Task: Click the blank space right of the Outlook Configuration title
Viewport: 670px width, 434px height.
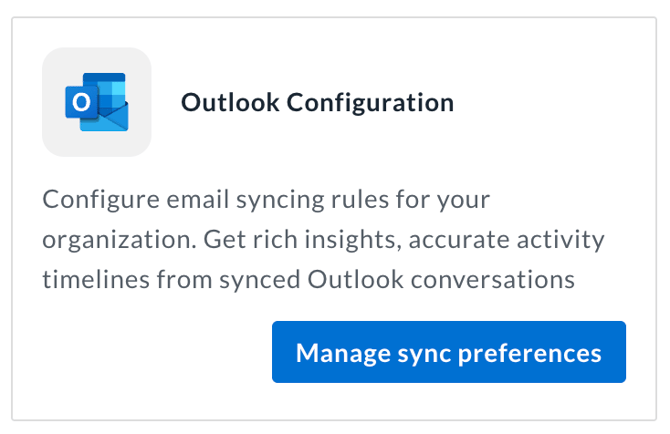Action: coord(551,103)
